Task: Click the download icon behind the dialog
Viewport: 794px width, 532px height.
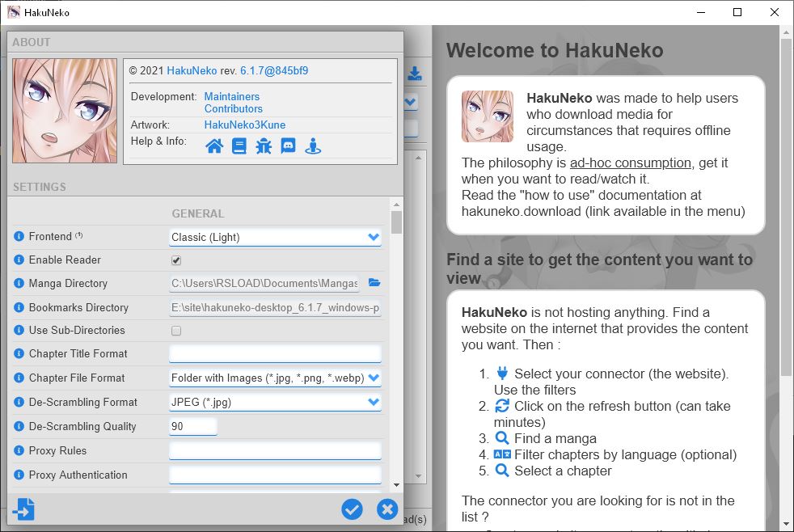Action: [415, 74]
